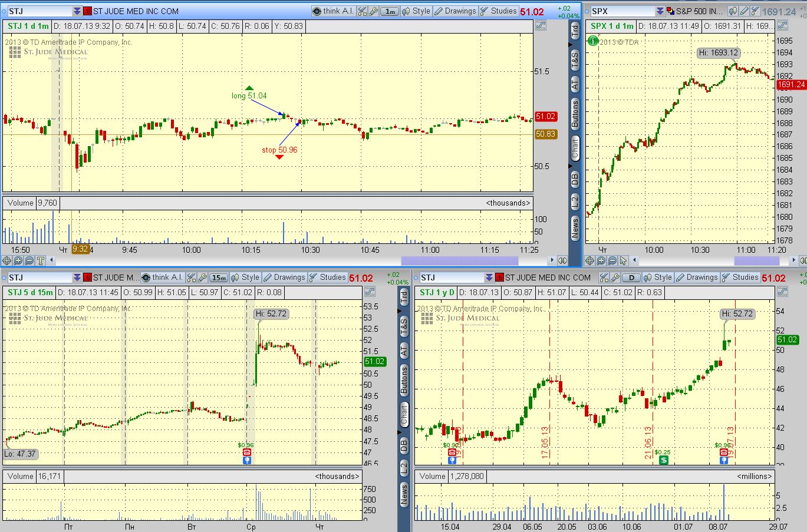This screenshot has width=807, height=532.
Task: Click the crosshair pan icon below the STJ 1m chart
Action: tap(8, 260)
